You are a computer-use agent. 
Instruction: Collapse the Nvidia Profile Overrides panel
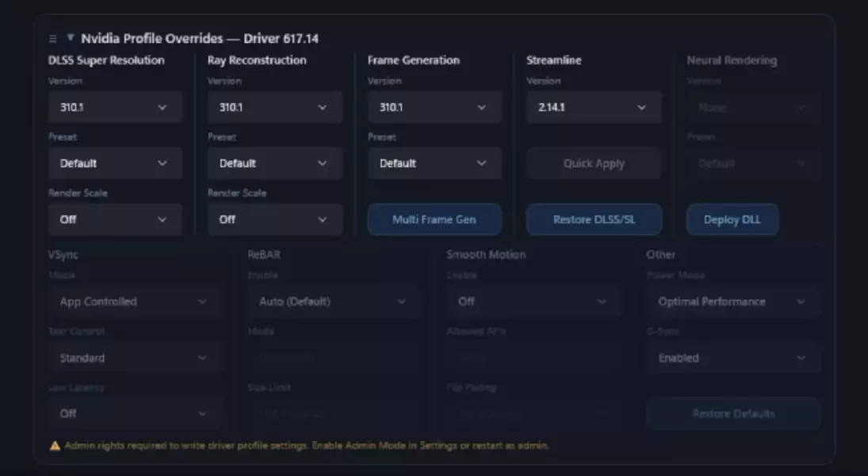(x=71, y=37)
